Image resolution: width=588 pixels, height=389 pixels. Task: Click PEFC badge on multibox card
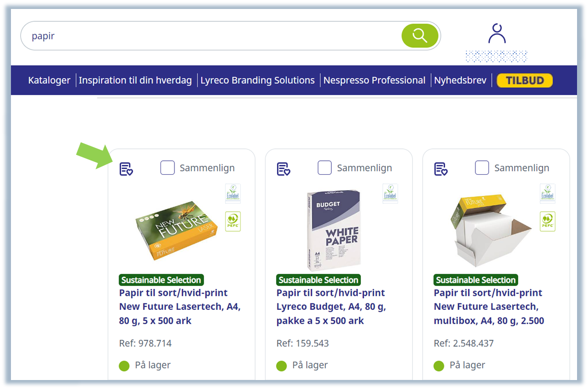tap(548, 222)
